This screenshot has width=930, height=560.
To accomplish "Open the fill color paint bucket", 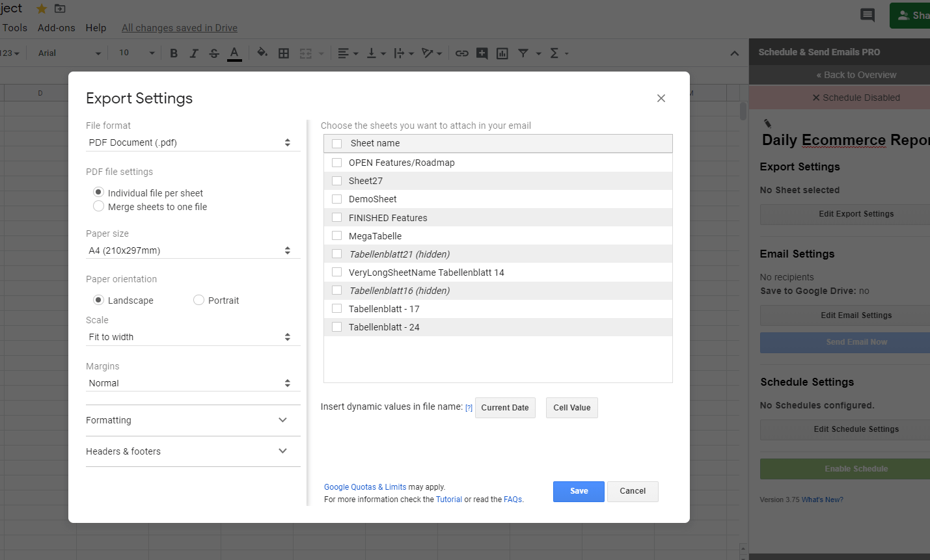I will point(262,53).
